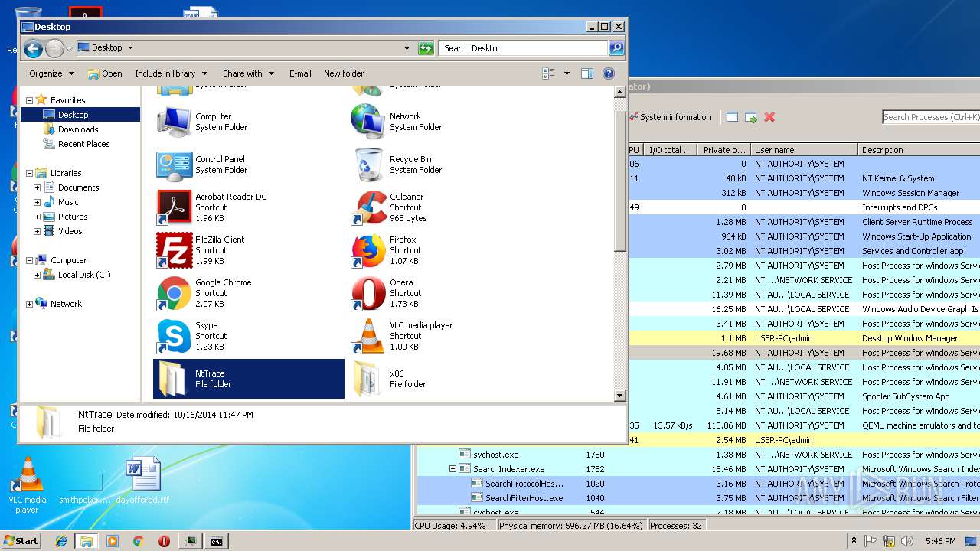This screenshot has height=551, width=980.
Task: Click the Change your view icon
Action: tap(548, 73)
